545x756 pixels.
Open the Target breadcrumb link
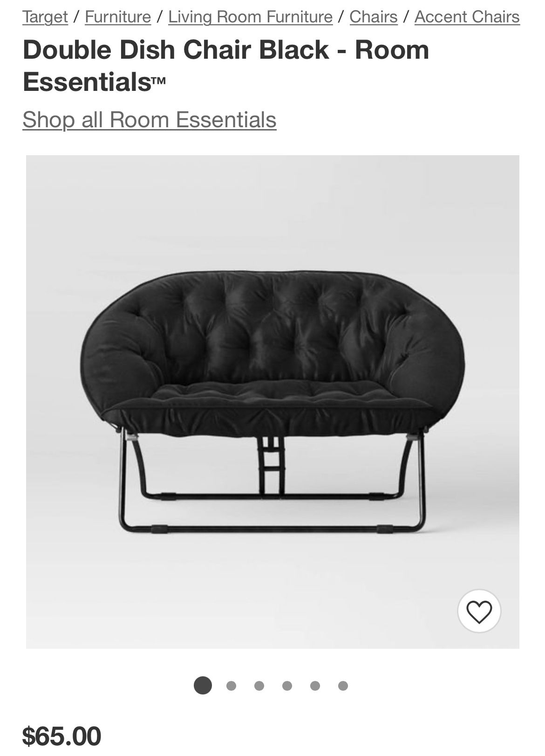[x=45, y=17]
